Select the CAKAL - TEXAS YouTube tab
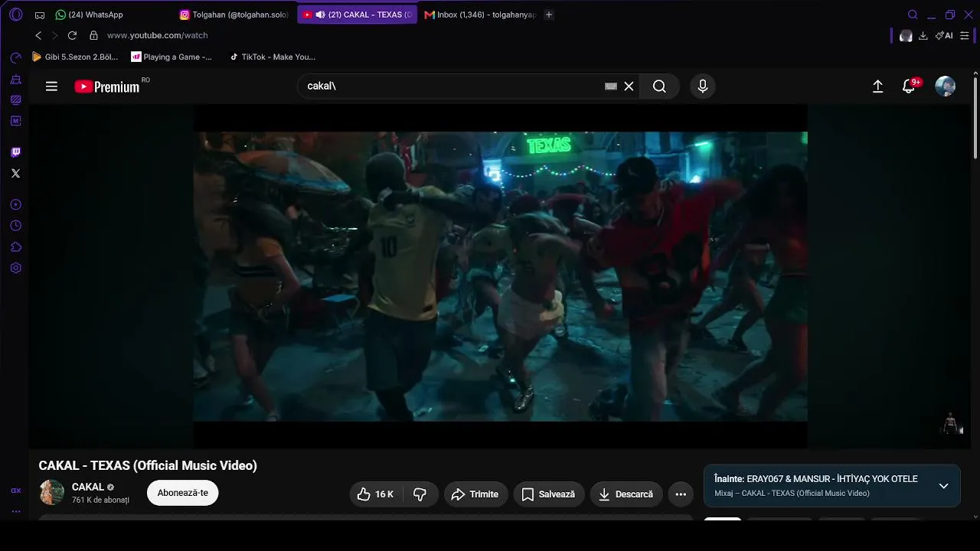 click(x=357, y=15)
